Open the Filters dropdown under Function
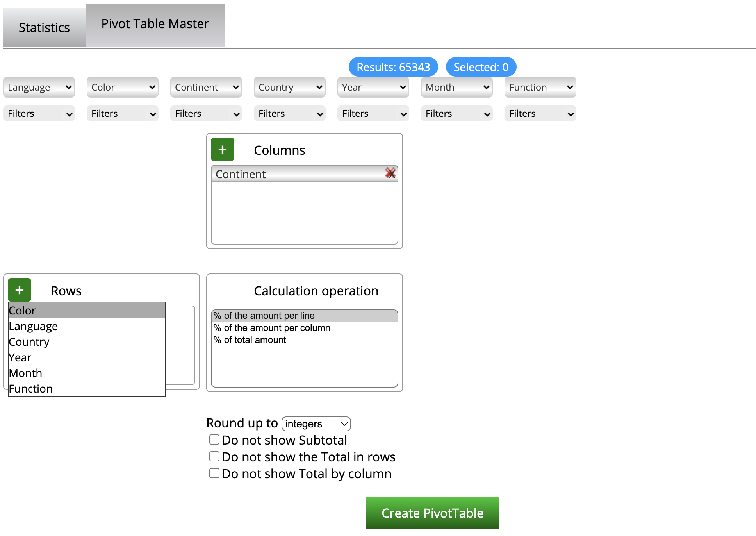Image resolution: width=756 pixels, height=536 pixels. [540, 113]
